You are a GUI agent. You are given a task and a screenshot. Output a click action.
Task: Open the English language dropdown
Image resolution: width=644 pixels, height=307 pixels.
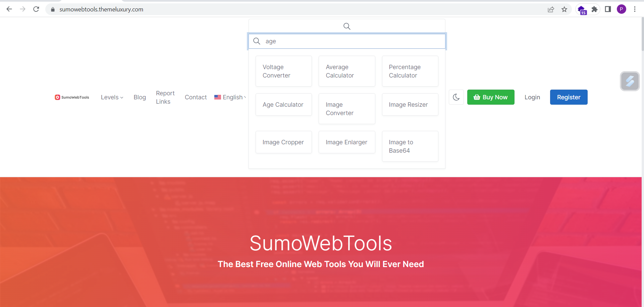point(230,97)
